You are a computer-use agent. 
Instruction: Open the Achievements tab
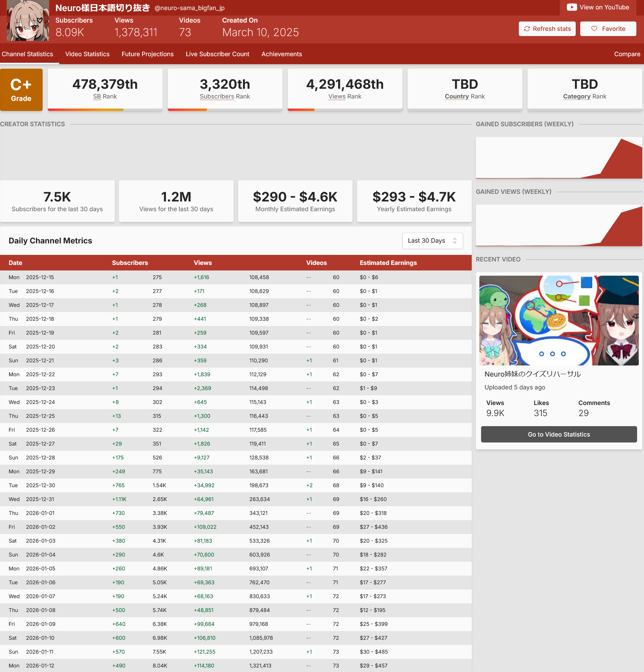[281, 54]
